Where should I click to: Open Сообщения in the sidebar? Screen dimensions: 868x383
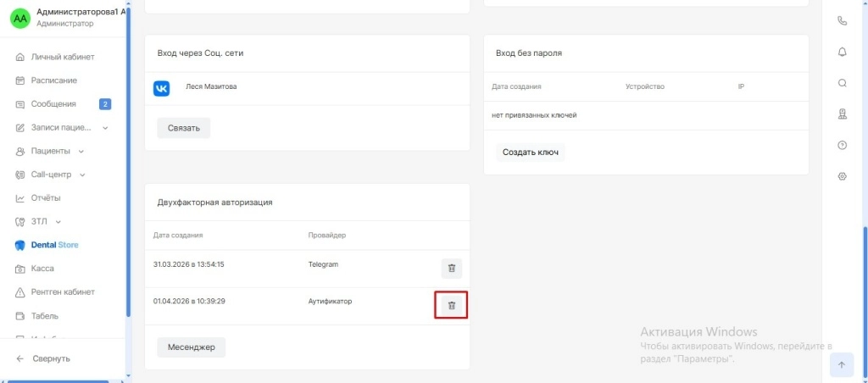point(53,104)
